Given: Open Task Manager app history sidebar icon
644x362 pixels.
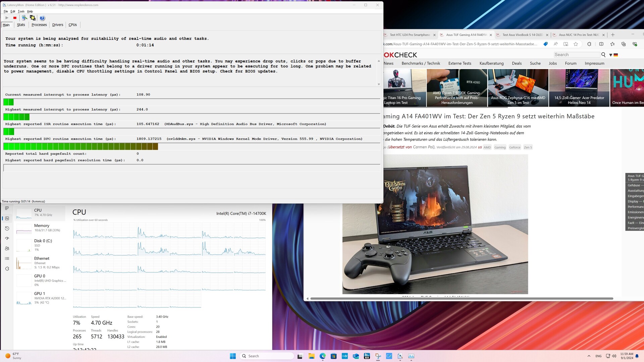Looking at the screenshot, I should [7, 228].
